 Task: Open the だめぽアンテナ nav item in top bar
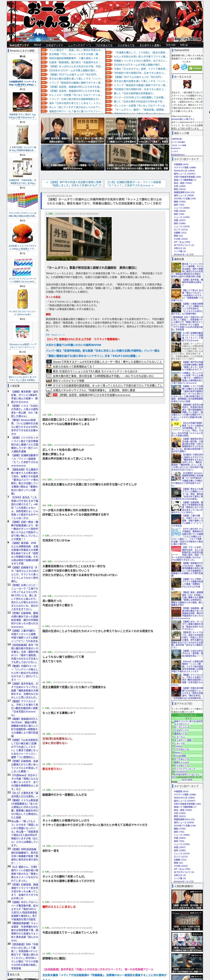[54, 45]
